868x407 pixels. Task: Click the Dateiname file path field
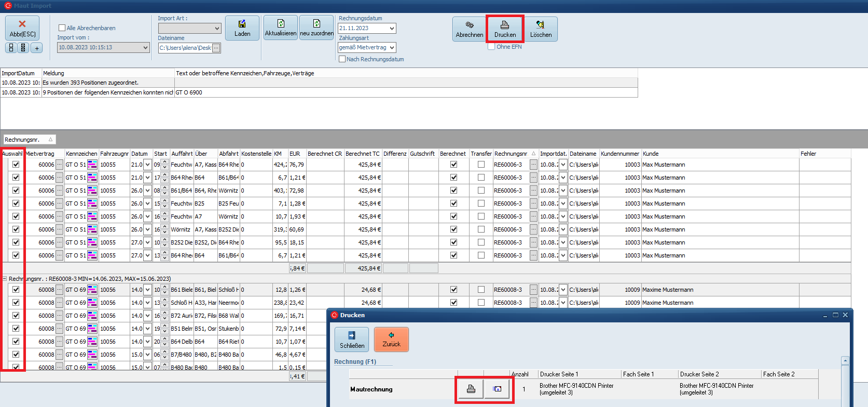coord(185,48)
